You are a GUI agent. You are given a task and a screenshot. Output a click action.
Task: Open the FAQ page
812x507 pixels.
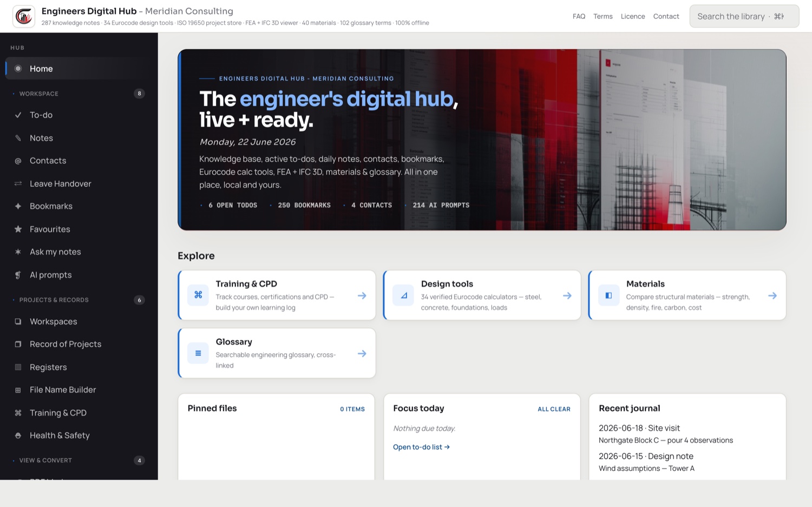point(579,16)
